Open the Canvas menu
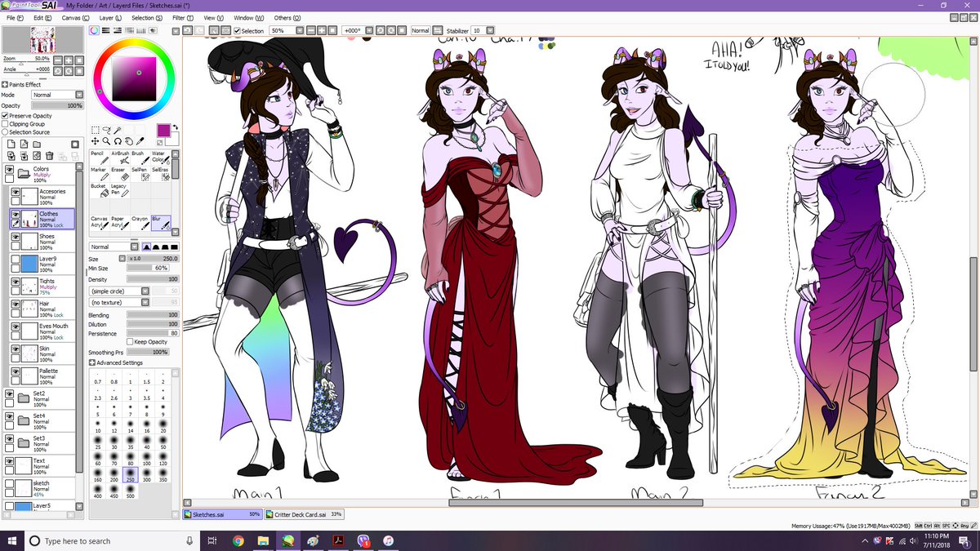This screenshot has height=551, width=980. (x=75, y=17)
